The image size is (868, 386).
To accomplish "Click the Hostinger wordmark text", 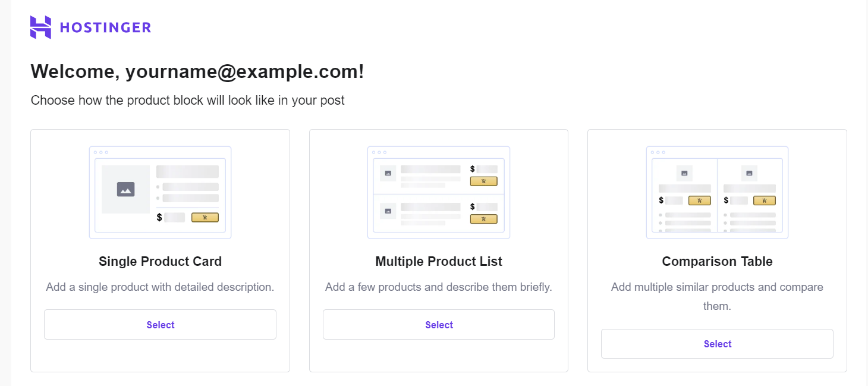I will click(x=105, y=27).
